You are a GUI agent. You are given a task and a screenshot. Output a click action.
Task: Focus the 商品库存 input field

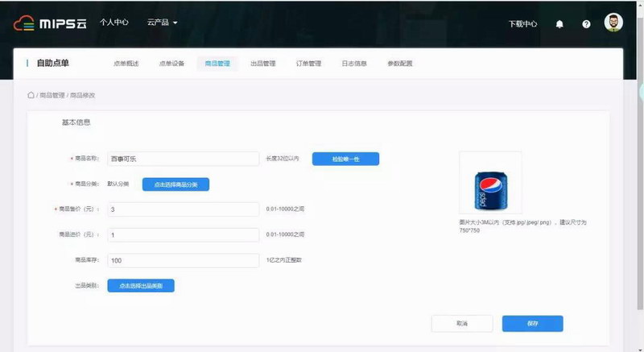pyautogui.click(x=183, y=260)
